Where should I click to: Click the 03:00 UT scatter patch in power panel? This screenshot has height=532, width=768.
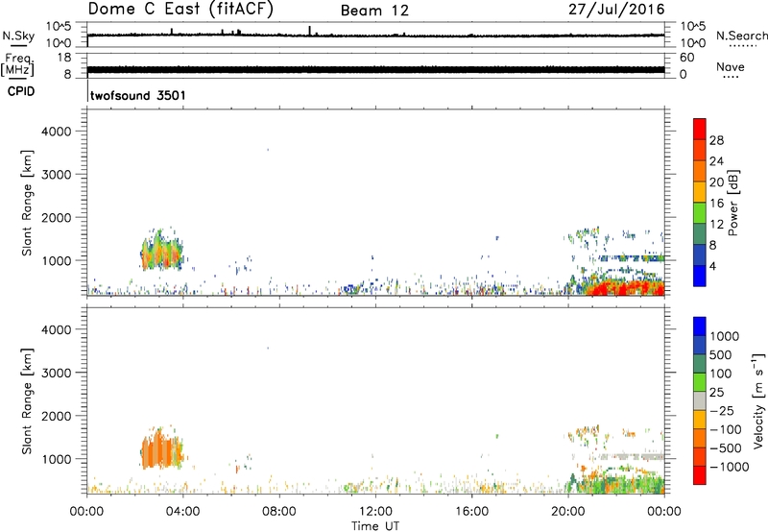click(161, 251)
